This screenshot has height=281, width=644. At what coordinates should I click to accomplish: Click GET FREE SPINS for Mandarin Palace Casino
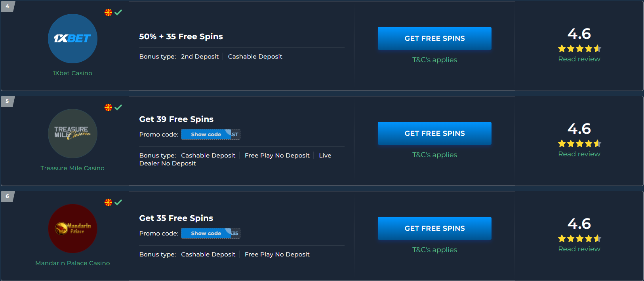pos(434,228)
